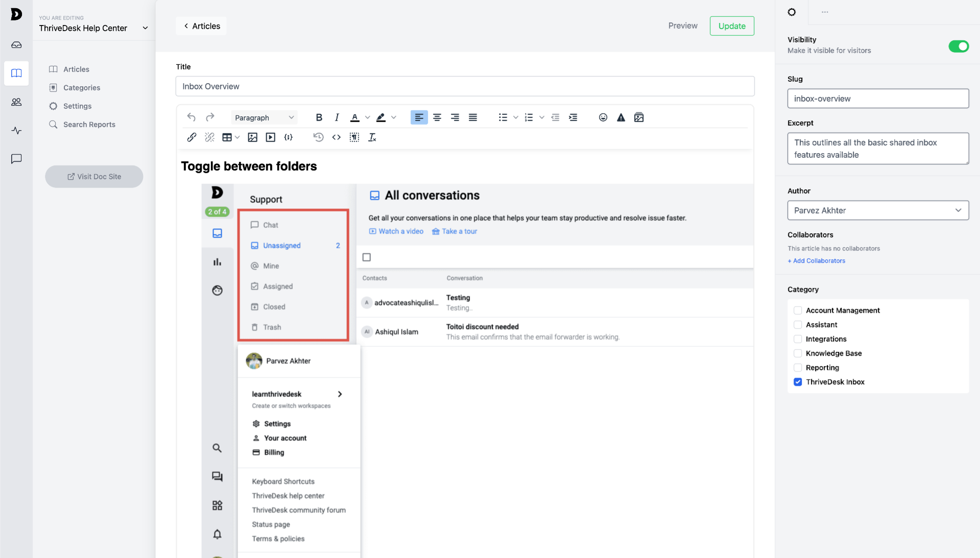Expand the Author dropdown
The height and width of the screenshot is (558, 980).
[877, 210]
